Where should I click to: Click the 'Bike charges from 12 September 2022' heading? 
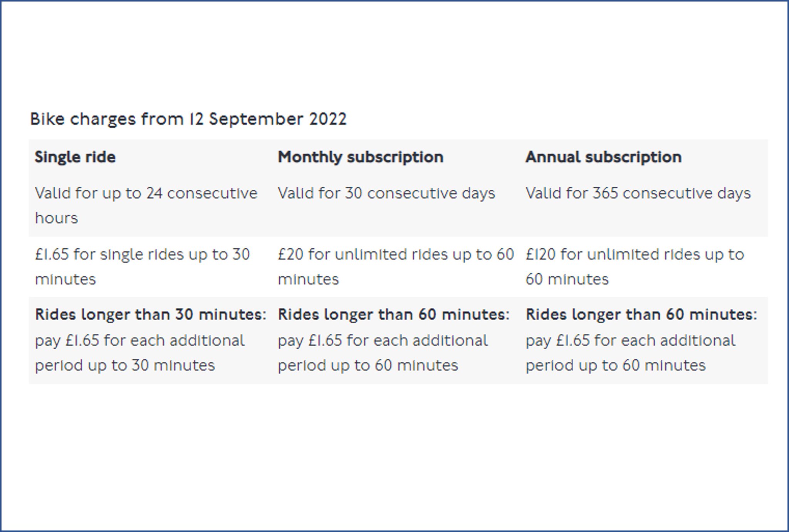coord(188,119)
